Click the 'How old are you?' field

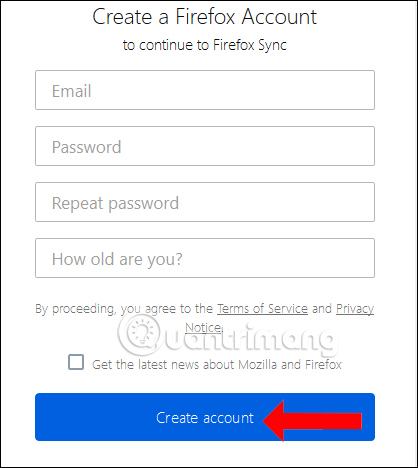(x=205, y=258)
